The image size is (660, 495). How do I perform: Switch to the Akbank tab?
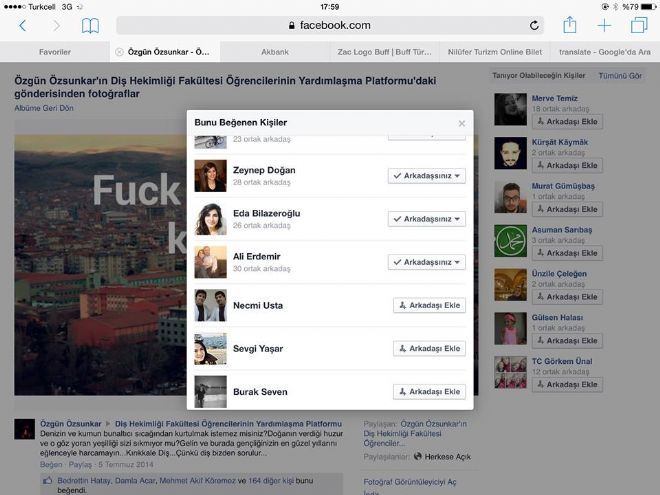(x=275, y=52)
